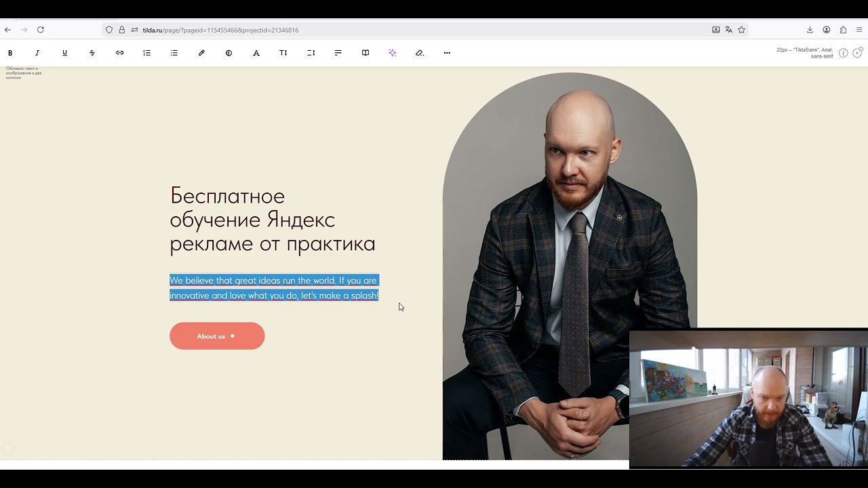Screen dimensions: 868x488
Task: Click the shield tracking protection icon
Action: pos(109,30)
